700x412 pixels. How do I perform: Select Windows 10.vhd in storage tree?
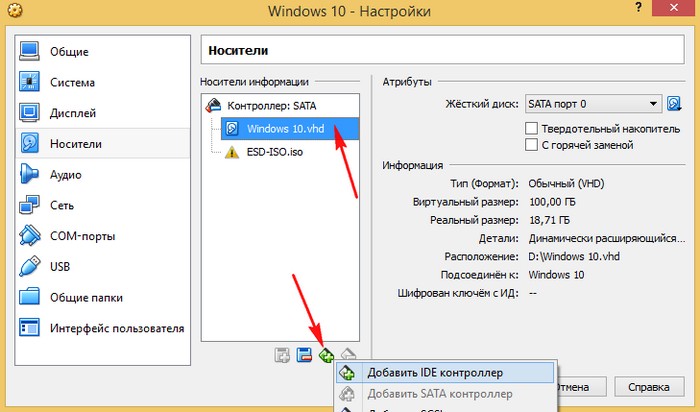click(283, 128)
